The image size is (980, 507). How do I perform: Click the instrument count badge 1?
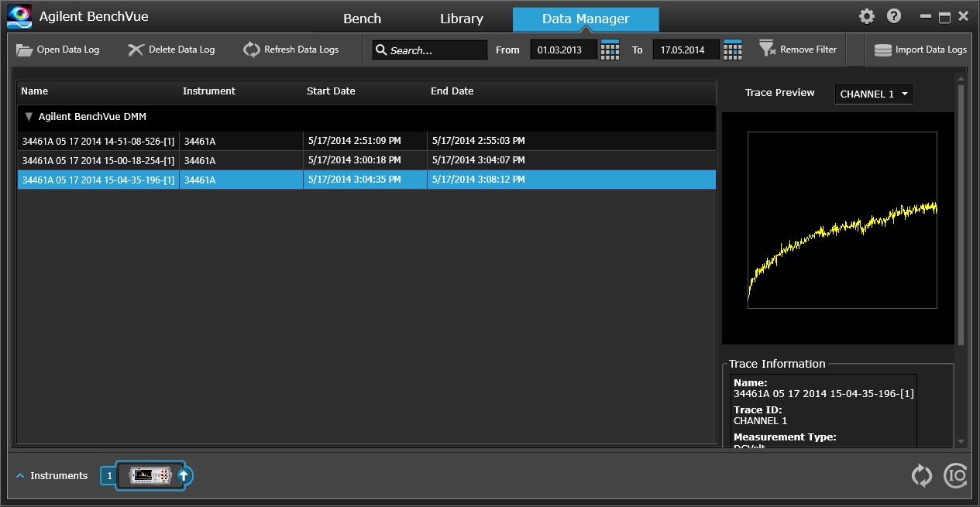pos(109,475)
